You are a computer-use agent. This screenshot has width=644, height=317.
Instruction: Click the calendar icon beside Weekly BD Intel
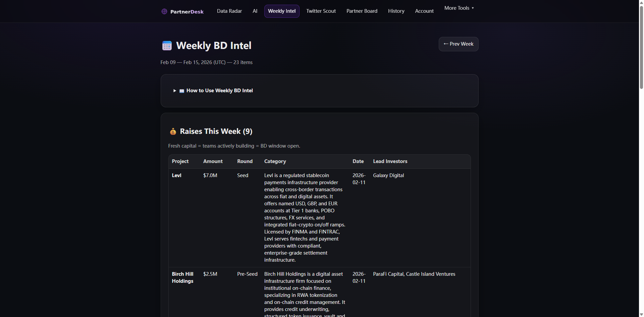(x=167, y=46)
